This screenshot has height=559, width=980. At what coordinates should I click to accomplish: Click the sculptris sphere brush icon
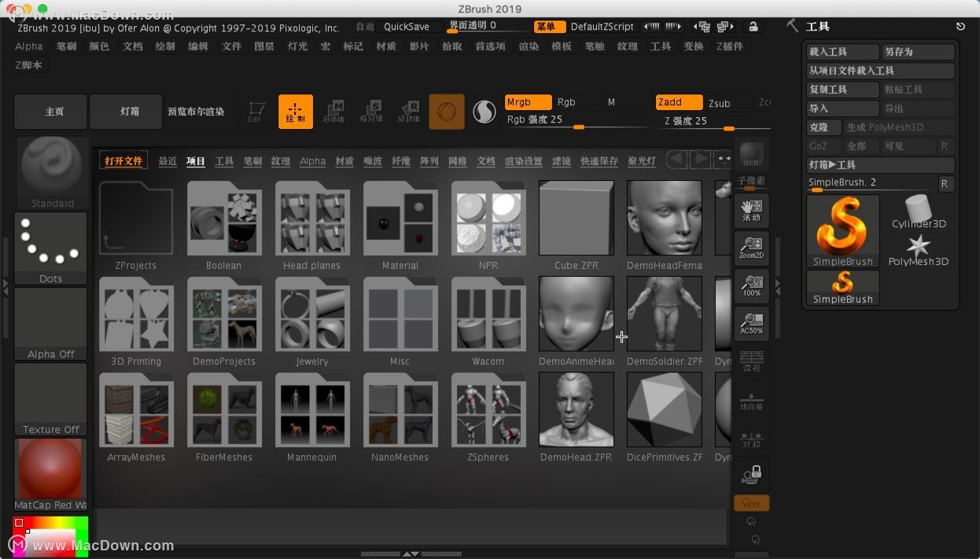click(484, 112)
